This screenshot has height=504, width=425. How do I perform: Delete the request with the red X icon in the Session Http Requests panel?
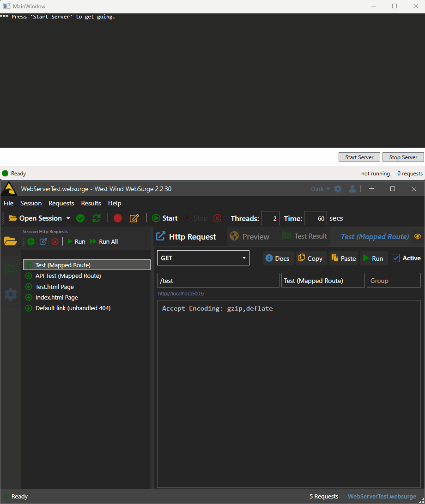coord(55,242)
